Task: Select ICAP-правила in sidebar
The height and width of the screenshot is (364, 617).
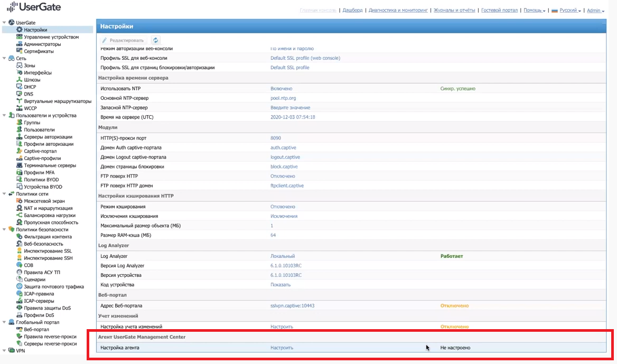Action: pos(39,294)
